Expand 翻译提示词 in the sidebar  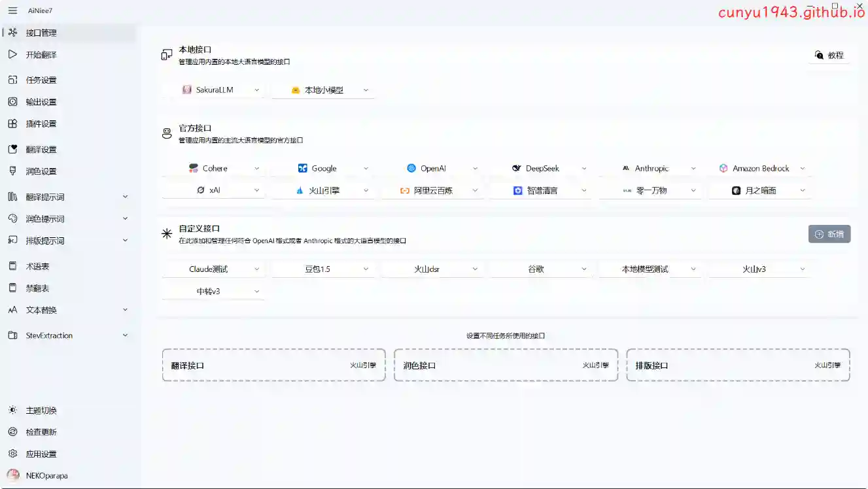125,197
